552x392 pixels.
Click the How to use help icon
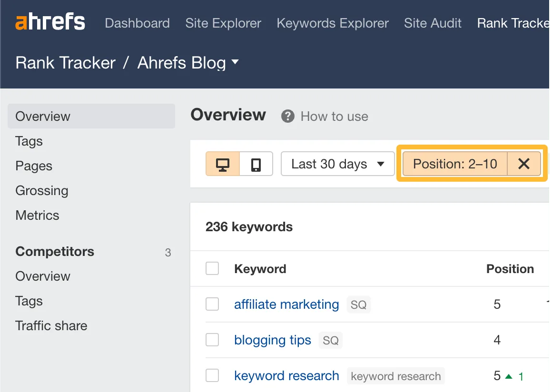[x=287, y=116]
